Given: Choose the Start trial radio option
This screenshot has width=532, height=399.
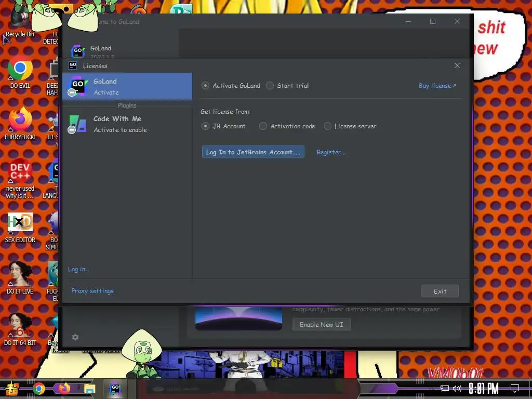Looking at the screenshot, I should pos(270,86).
